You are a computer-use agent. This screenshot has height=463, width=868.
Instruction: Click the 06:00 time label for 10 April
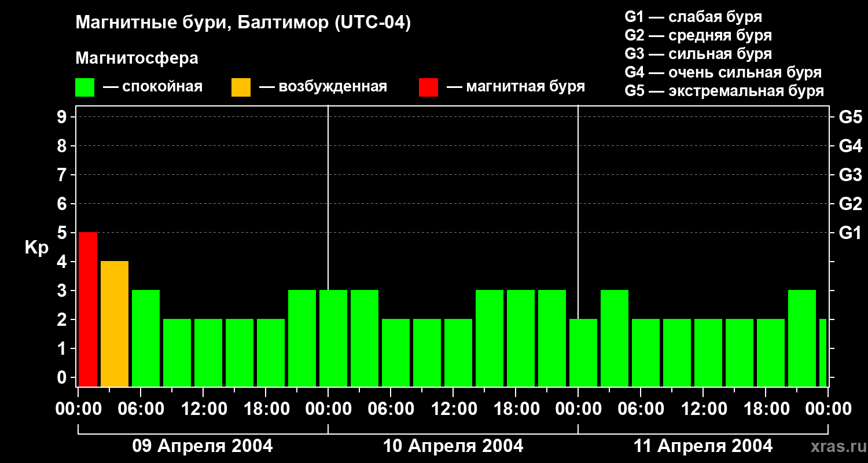[x=390, y=409]
